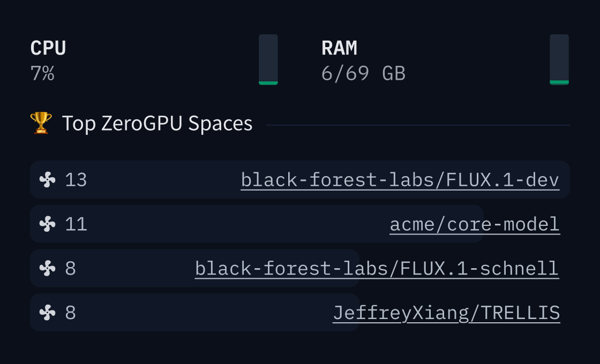This screenshot has width=600, height=364.
Task: Click the fan icon beside JeffreyXiang/TRELLIS
Action: tap(47, 313)
